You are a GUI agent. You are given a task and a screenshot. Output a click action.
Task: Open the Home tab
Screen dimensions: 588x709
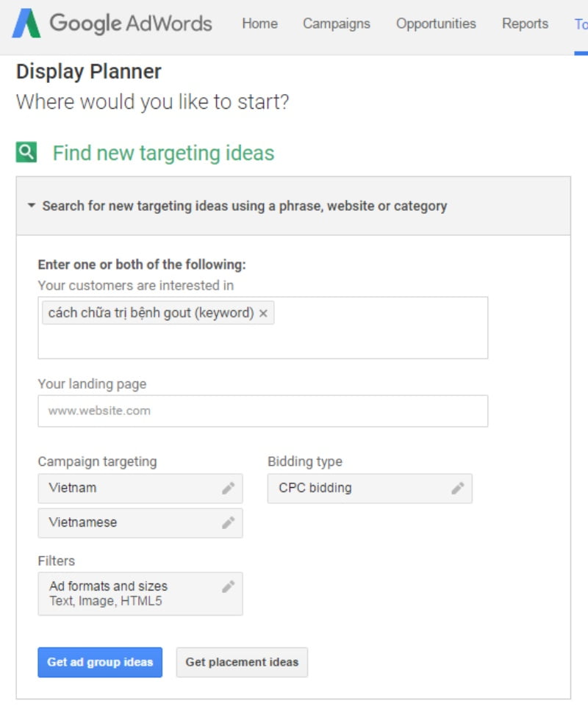(x=260, y=24)
